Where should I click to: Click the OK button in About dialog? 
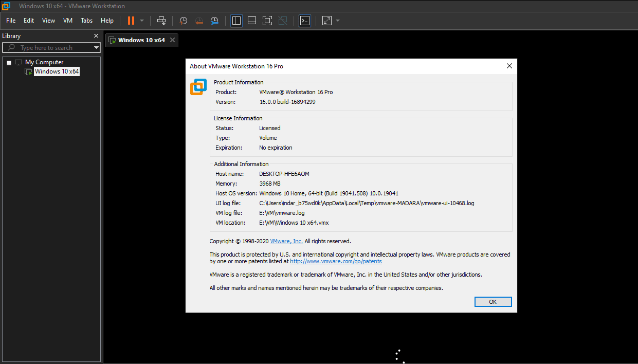(x=493, y=302)
